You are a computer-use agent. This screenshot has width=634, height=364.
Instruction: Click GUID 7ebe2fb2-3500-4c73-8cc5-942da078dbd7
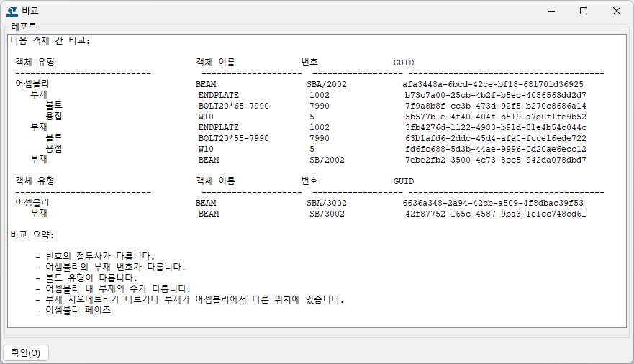[496, 160]
